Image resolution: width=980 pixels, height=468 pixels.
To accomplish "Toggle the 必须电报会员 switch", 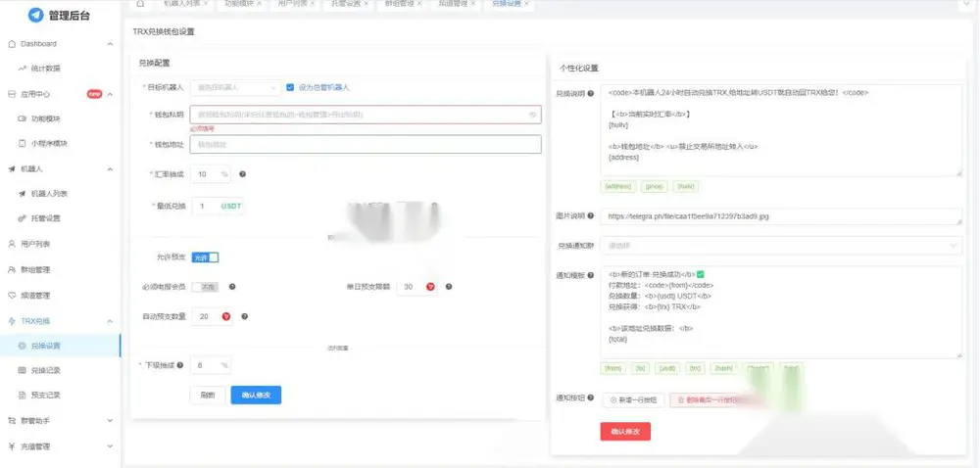I will point(205,287).
